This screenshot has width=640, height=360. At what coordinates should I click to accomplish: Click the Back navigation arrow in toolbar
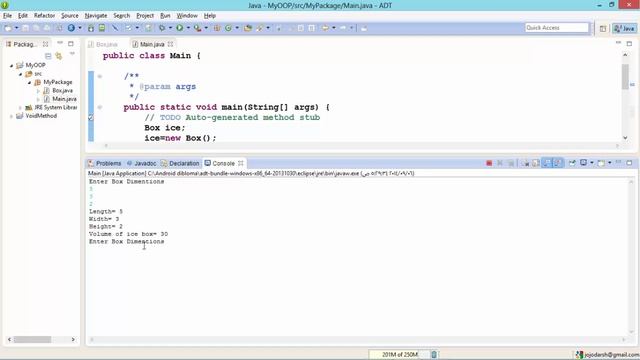pos(325,28)
